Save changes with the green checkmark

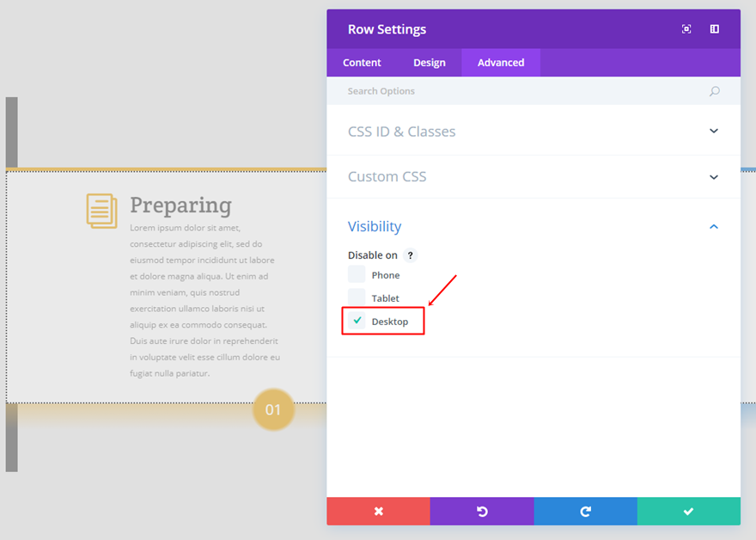[x=688, y=511]
